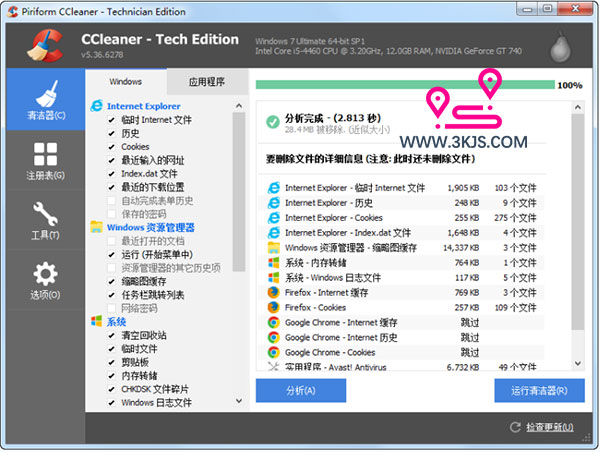The image size is (600, 452).
Task: Select the Windows 资源管理器 category heading
Action: point(151,227)
